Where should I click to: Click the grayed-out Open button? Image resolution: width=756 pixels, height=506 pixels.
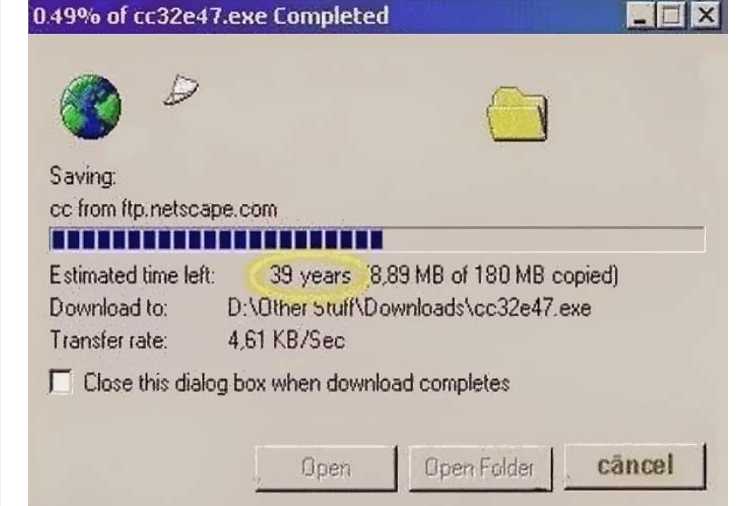326,468
